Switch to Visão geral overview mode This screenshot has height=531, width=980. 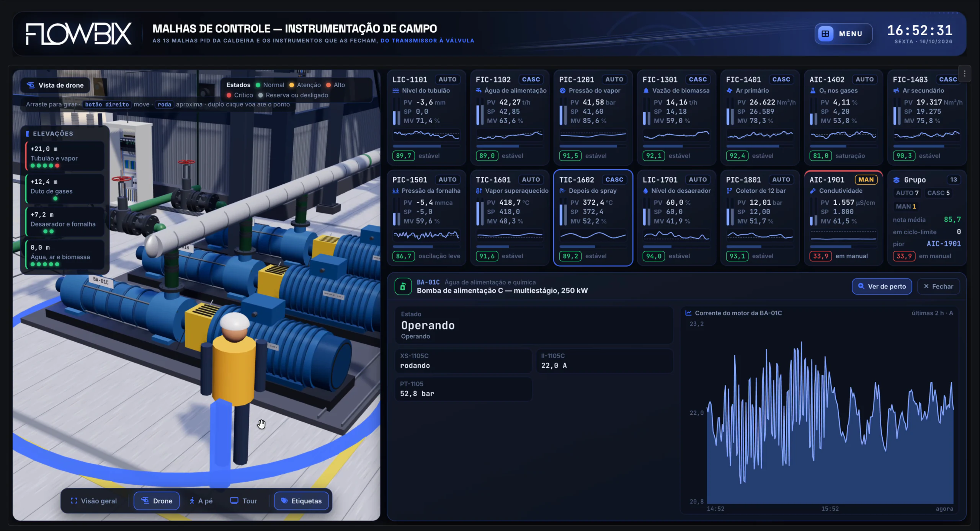[x=94, y=501]
